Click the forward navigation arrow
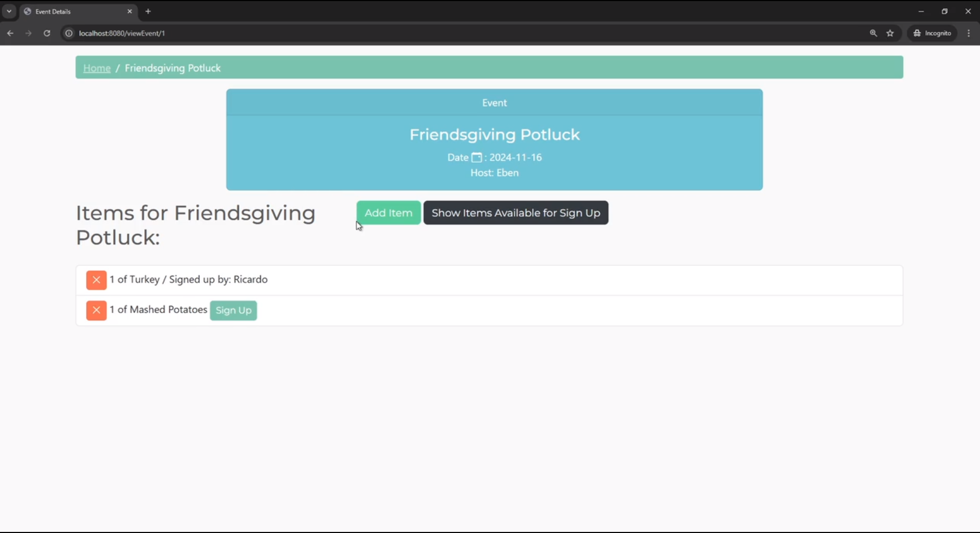This screenshot has width=980, height=533. tap(28, 33)
